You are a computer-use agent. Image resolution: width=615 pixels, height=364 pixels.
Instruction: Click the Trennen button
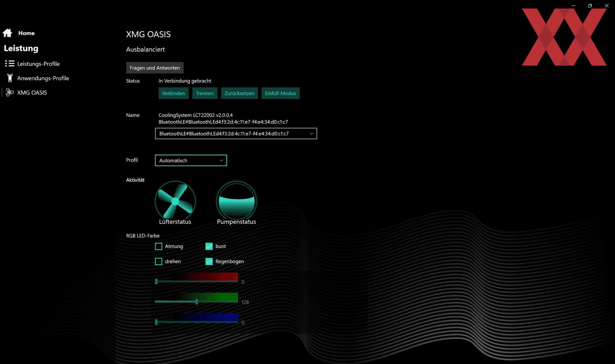(x=205, y=93)
